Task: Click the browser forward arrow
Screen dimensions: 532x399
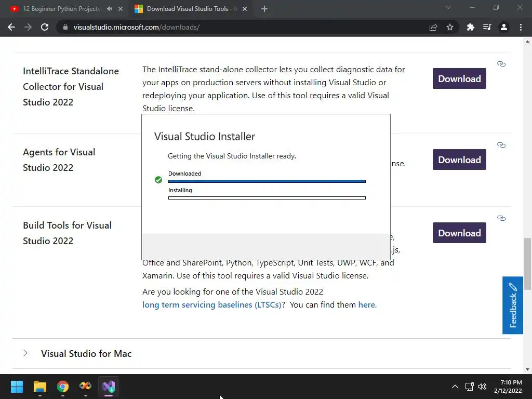Action: pyautogui.click(x=28, y=27)
